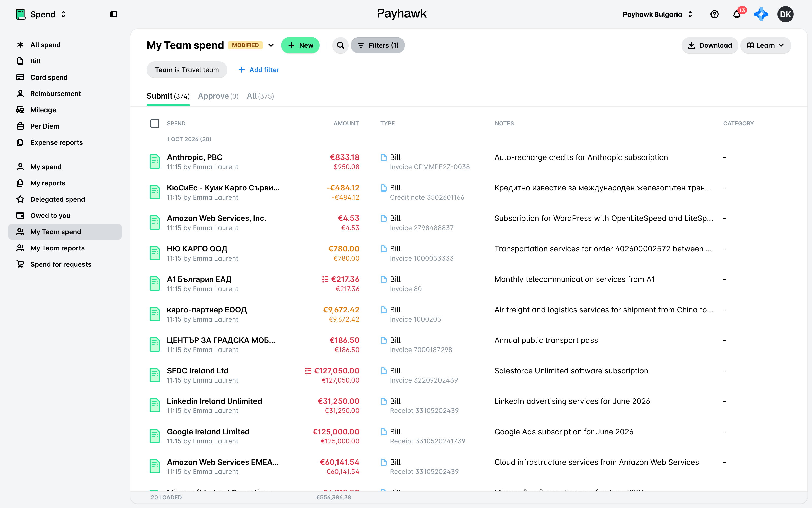Open My Team reports in sidebar
The height and width of the screenshot is (508, 812).
65,248
